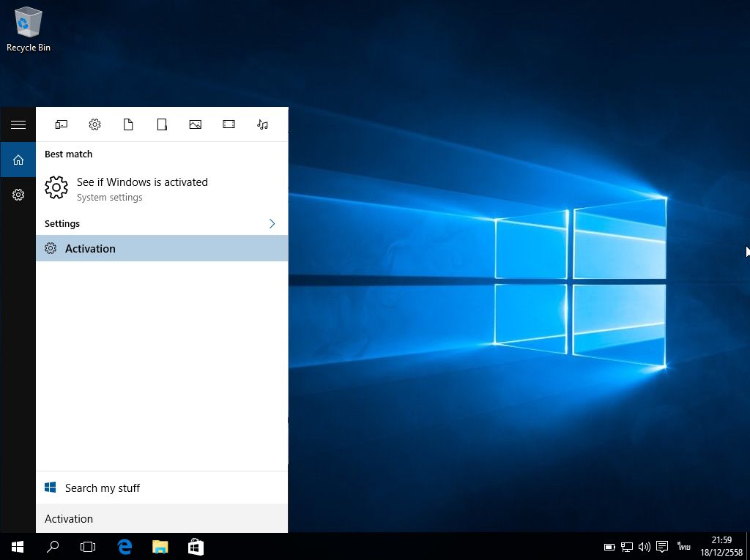Filter search results by Folders icon

click(x=162, y=125)
